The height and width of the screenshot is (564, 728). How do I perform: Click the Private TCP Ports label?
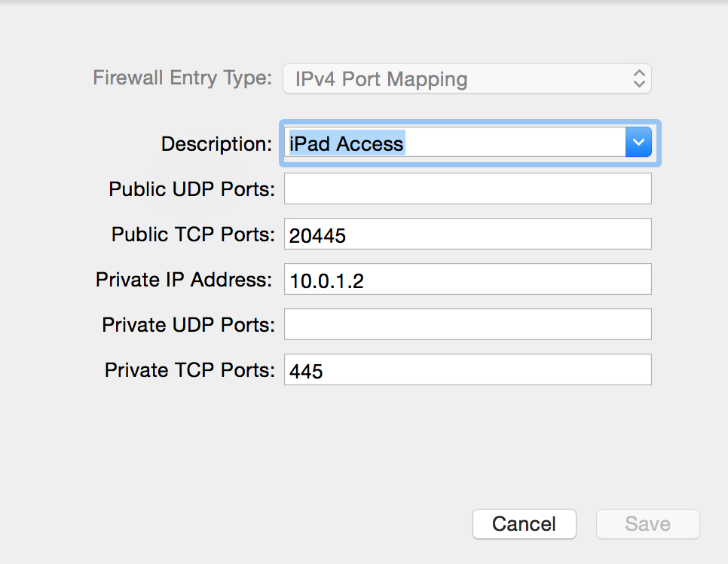pyautogui.click(x=188, y=369)
